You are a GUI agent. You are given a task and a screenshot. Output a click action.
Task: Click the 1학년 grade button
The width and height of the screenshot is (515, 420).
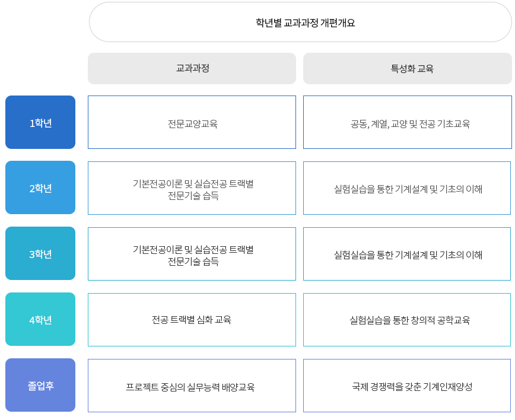[x=40, y=123]
